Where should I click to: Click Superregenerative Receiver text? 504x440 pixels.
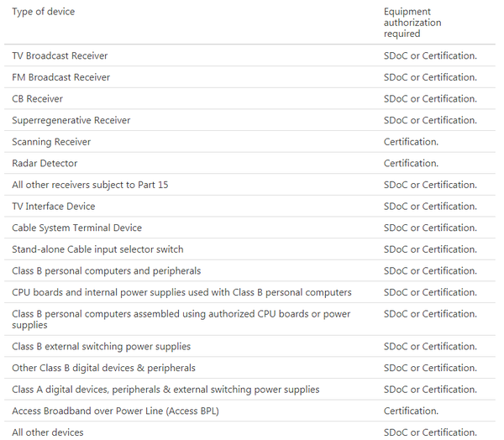coord(71,121)
